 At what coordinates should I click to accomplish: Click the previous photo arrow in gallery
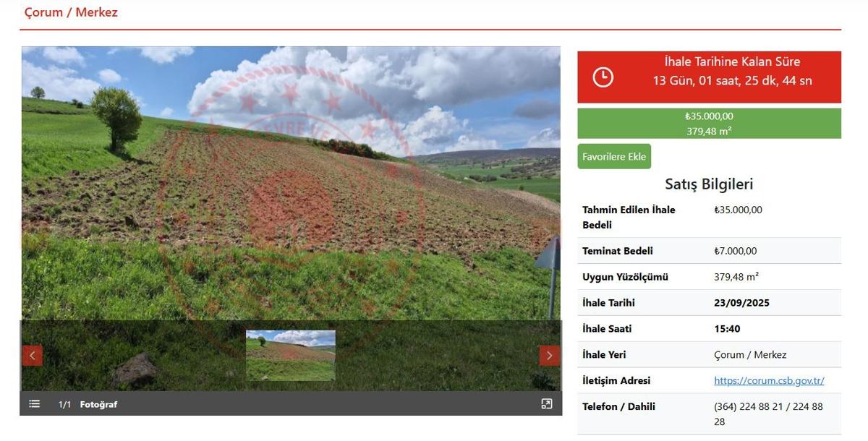[x=33, y=356]
